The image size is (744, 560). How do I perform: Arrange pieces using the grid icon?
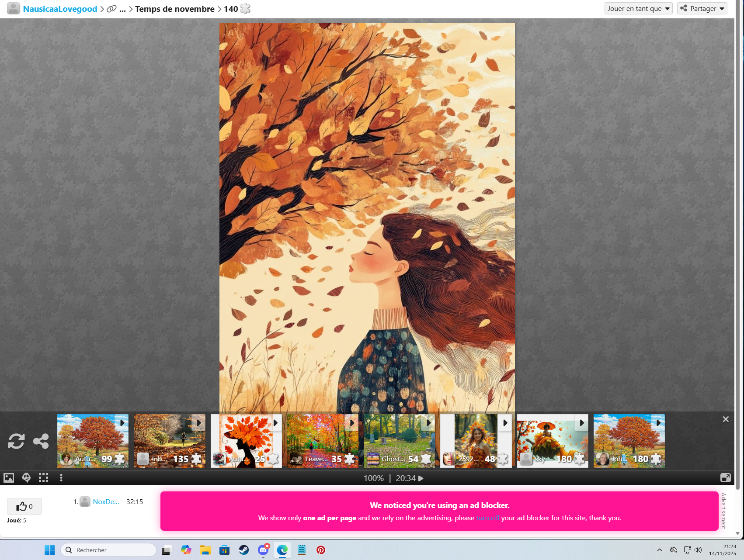(x=43, y=478)
